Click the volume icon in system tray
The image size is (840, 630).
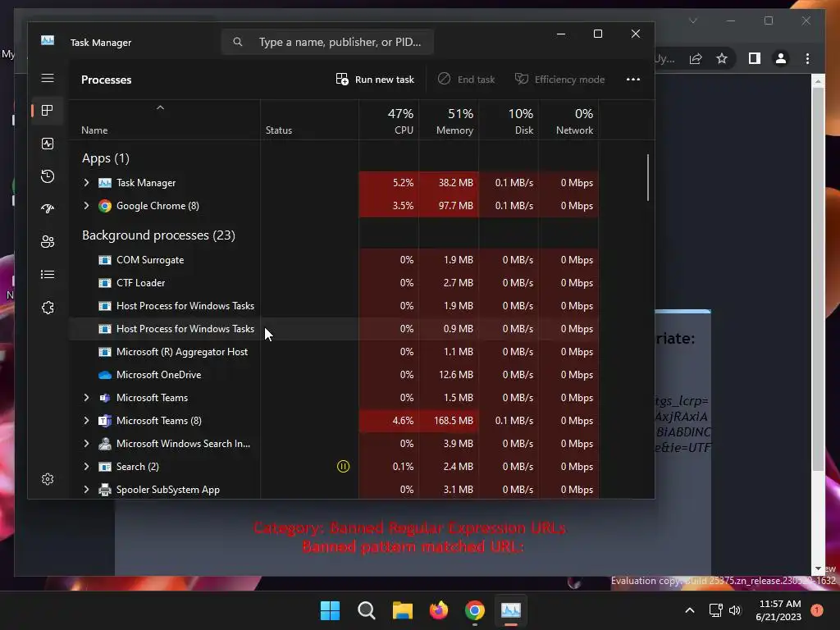734,610
